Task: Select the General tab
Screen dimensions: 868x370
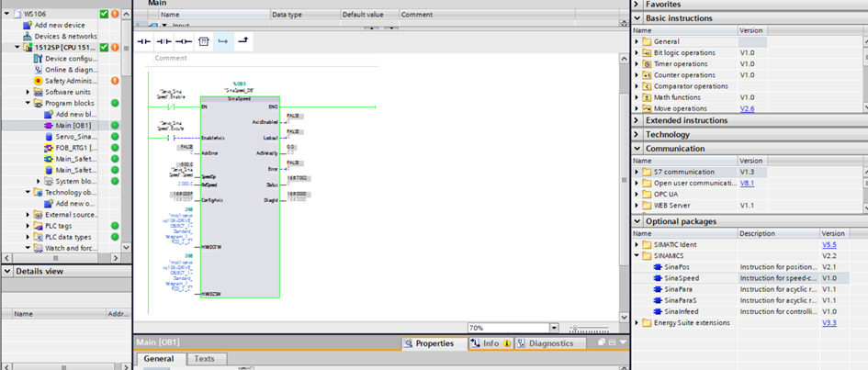Action: [159, 359]
